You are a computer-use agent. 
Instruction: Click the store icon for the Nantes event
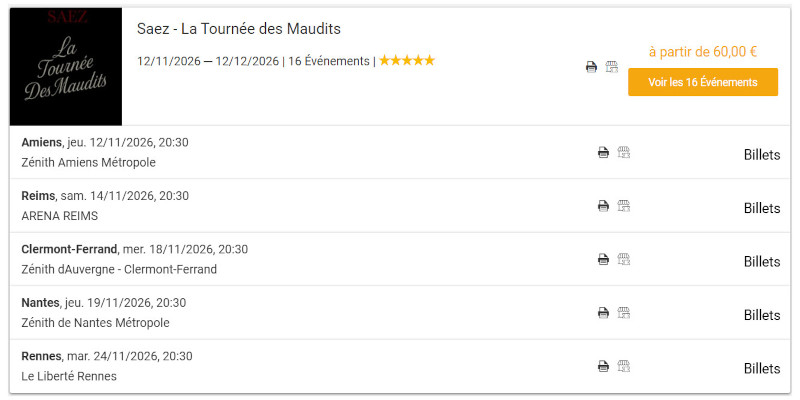[624, 313]
